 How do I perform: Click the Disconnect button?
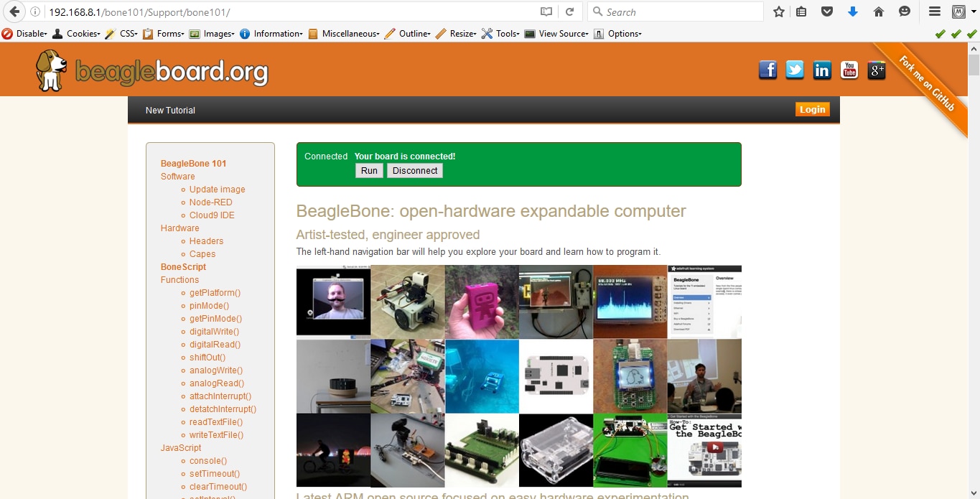[x=415, y=171]
